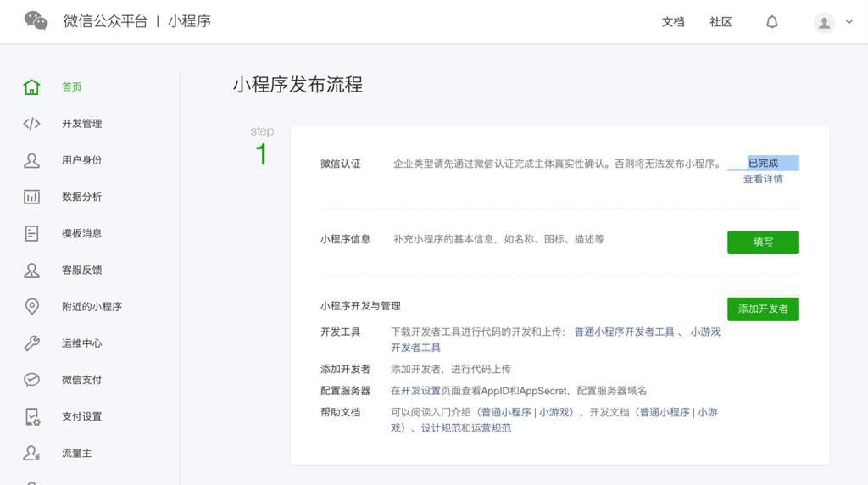Click the 支付设置 gear document icon
The height and width of the screenshot is (485, 868).
[32, 416]
